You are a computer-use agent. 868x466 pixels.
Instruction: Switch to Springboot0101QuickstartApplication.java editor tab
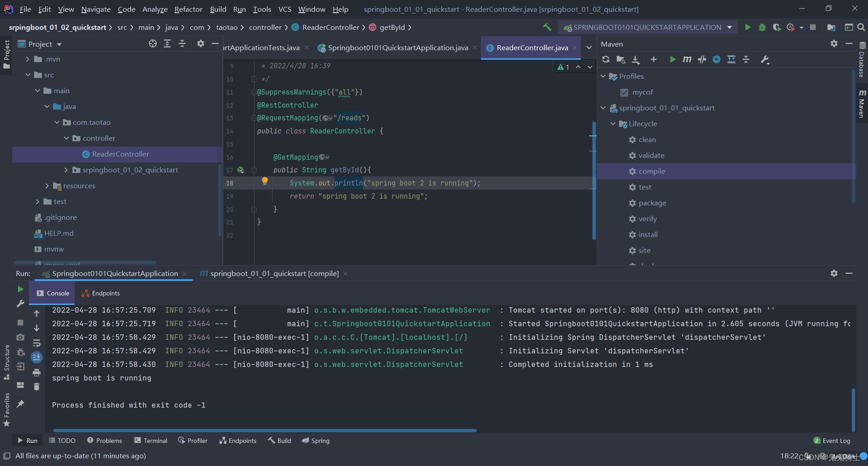click(398, 48)
